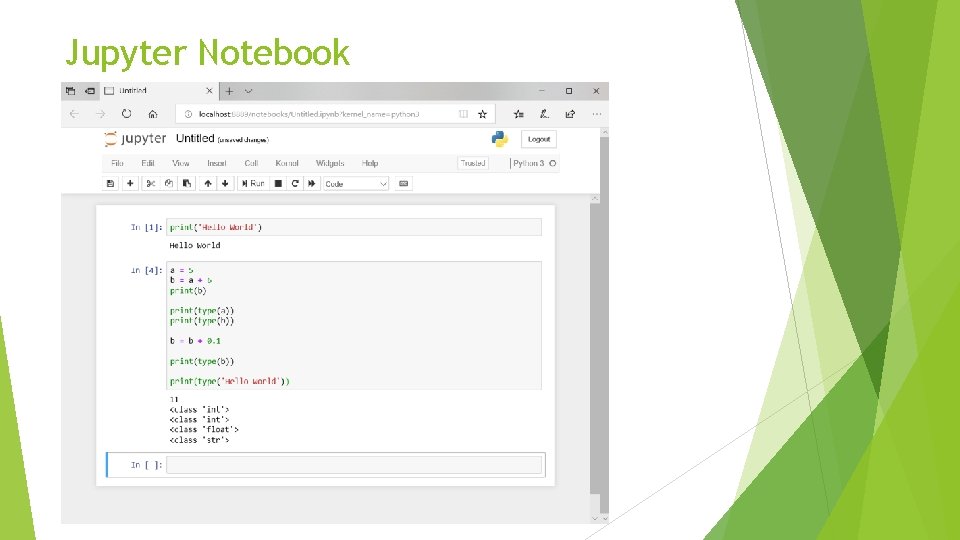
Task: Share this page icon
Action: (570, 114)
